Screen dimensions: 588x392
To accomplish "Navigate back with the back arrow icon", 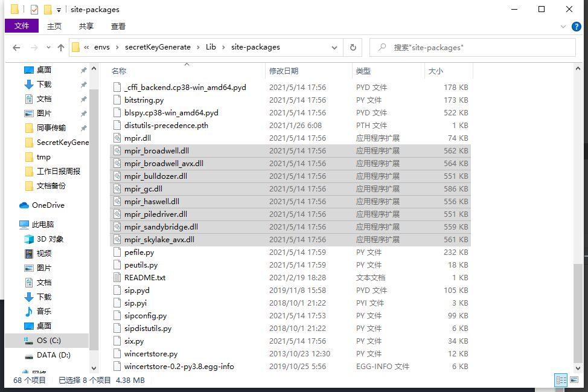I will [16, 47].
